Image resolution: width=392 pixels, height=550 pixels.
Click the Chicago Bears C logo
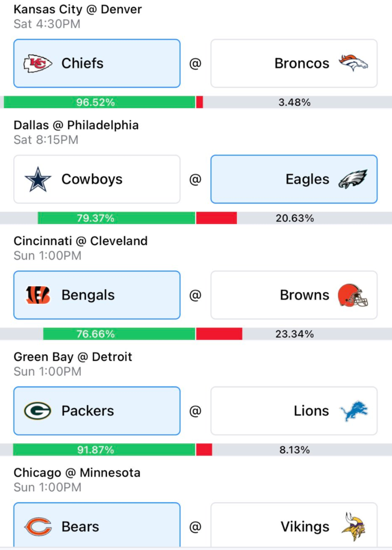tap(38, 527)
